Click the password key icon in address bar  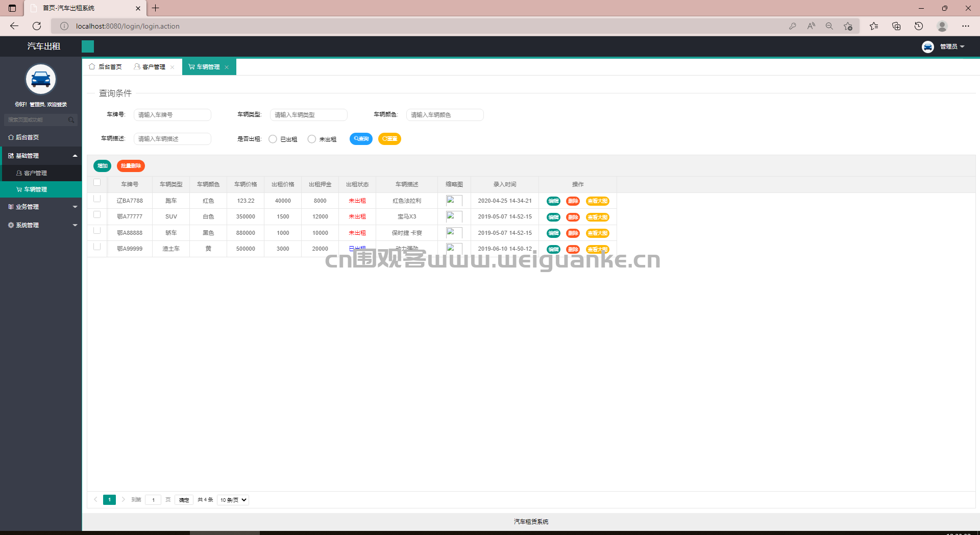[793, 26]
